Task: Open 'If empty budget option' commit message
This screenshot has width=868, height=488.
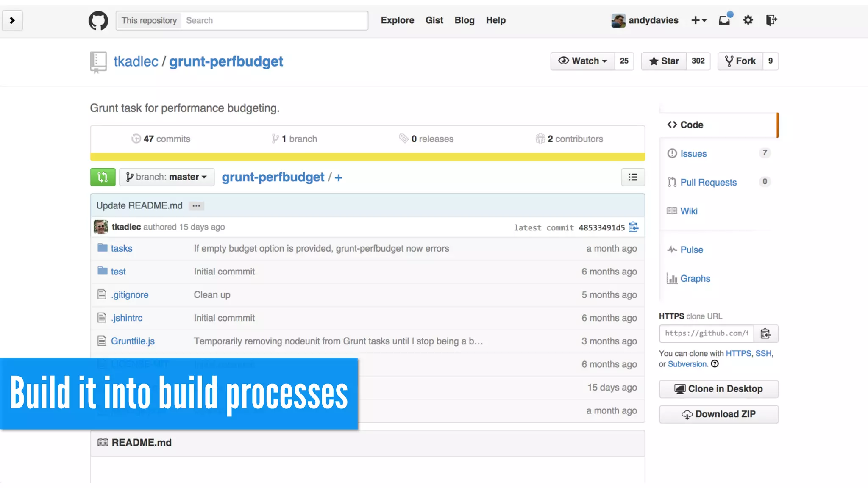Action: pos(321,249)
